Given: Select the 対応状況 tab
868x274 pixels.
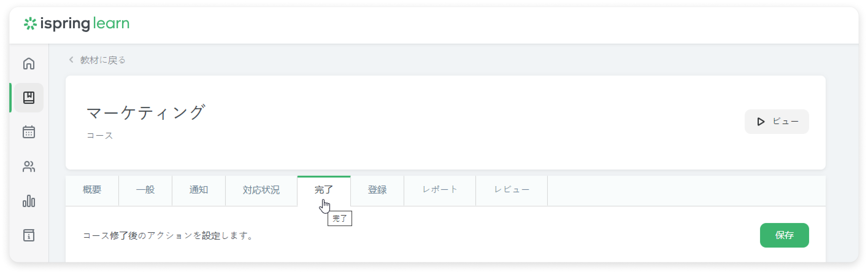Looking at the screenshot, I should tap(261, 190).
